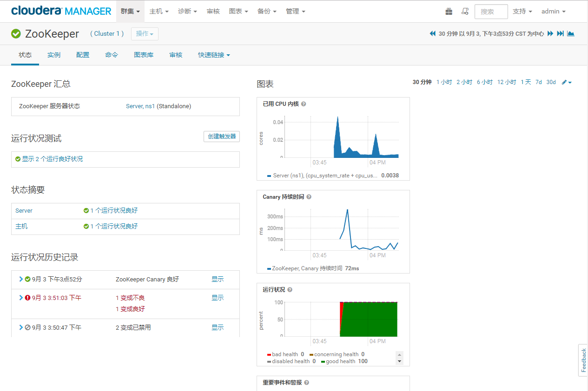Open the 显示 2 个运行良好状况 link
The width and height of the screenshot is (588, 391).
52,159
